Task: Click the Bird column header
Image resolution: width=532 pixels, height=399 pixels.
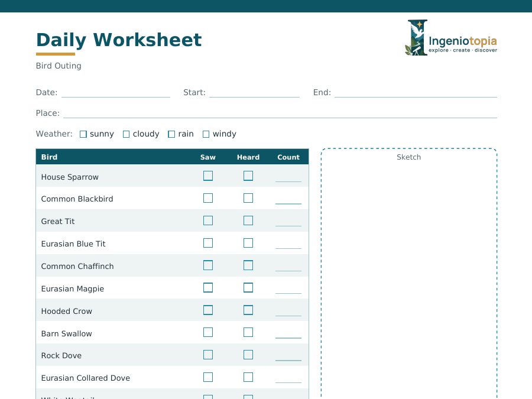Action: (49, 157)
